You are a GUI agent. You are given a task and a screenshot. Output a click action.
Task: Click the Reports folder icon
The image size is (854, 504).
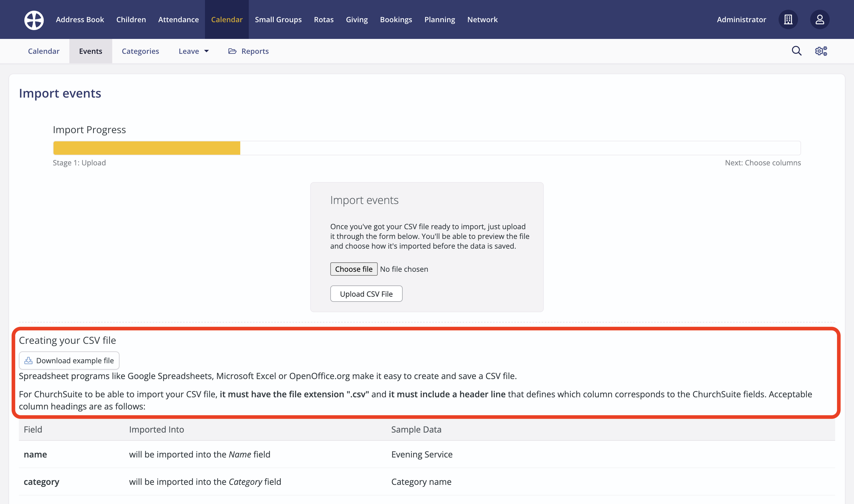(232, 51)
